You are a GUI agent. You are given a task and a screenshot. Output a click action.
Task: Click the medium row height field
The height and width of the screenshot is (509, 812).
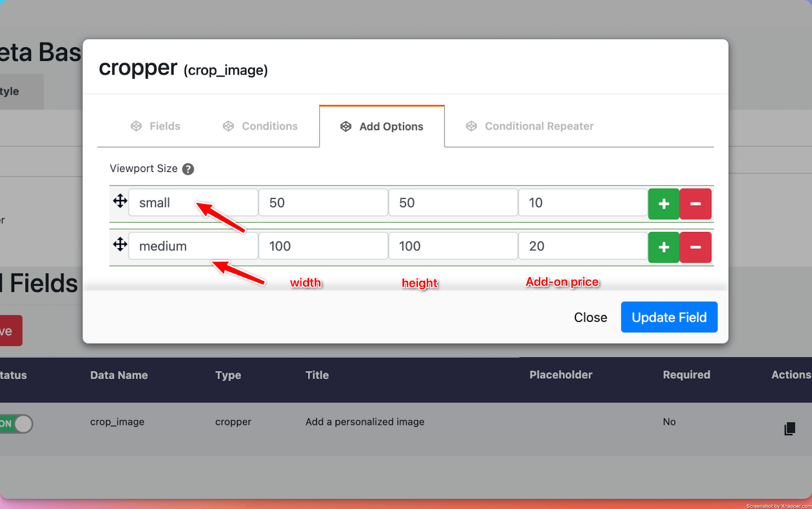click(x=453, y=247)
